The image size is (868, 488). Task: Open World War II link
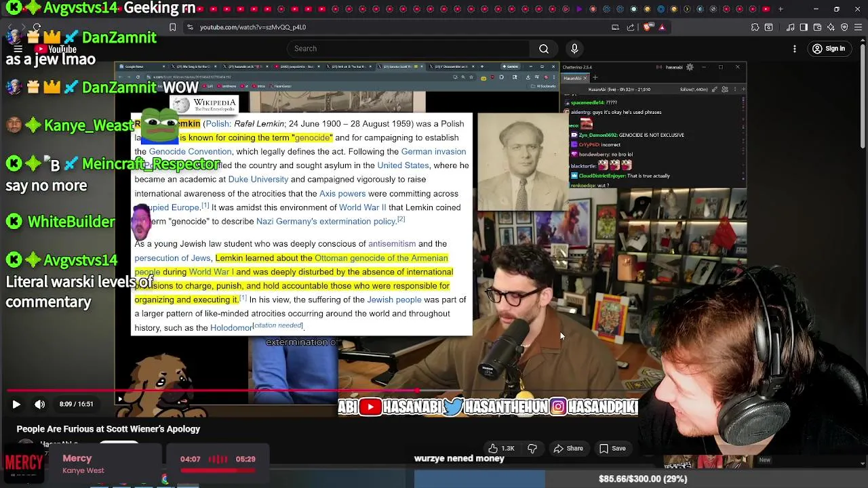(362, 207)
